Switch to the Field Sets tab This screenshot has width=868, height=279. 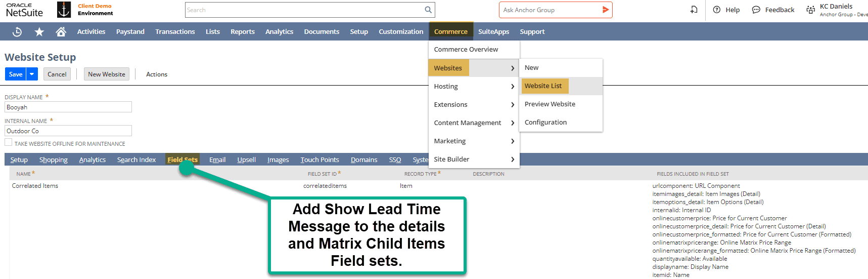point(182,160)
